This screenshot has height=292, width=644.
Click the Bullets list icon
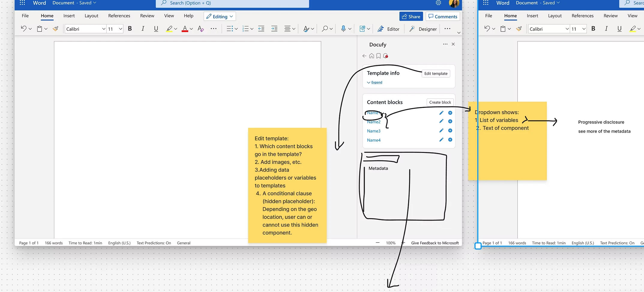click(230, 29)
